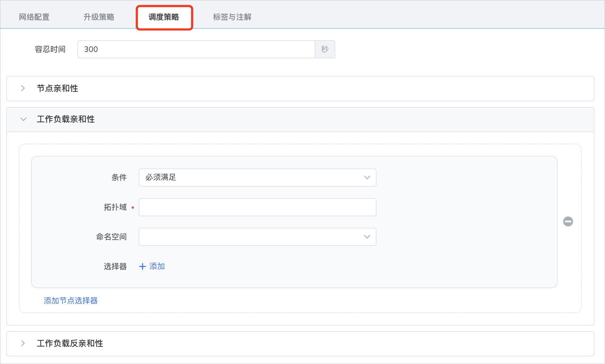605x364 pixels.
Task: Expand the 节点亲和性 section chevron
Action: pyautogui.click(x=23, y=88)
